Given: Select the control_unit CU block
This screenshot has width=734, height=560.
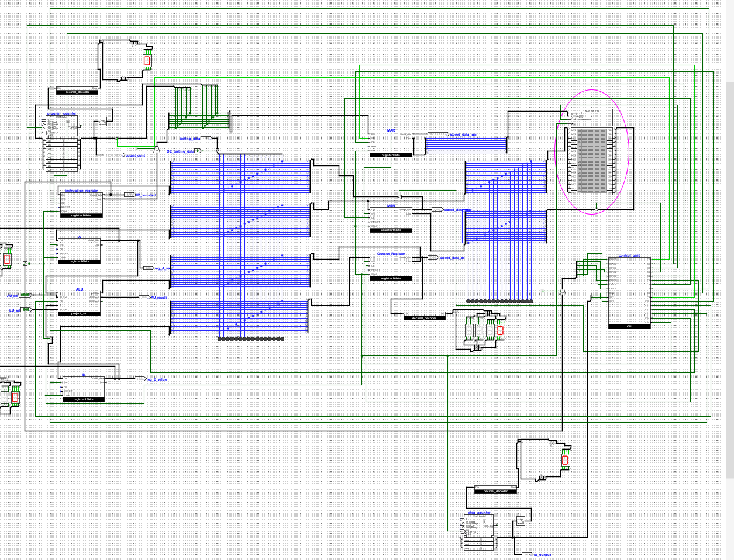Looking at the screenshot, I should [629, 293].
